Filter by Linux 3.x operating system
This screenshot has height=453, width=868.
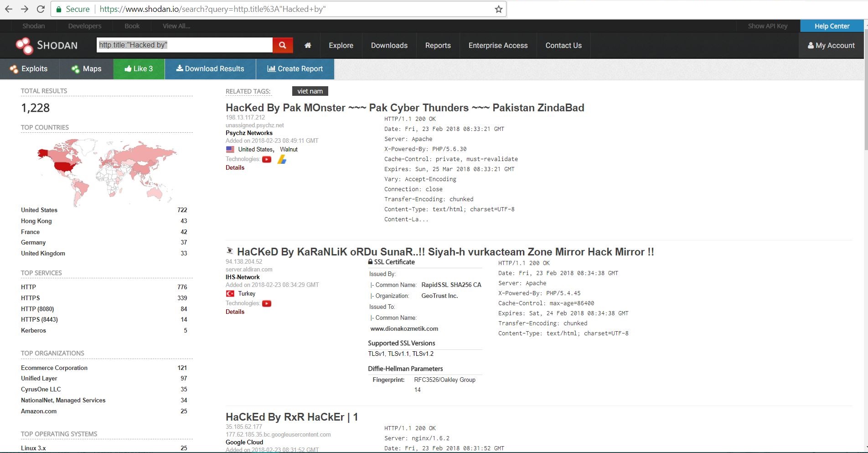33,448
